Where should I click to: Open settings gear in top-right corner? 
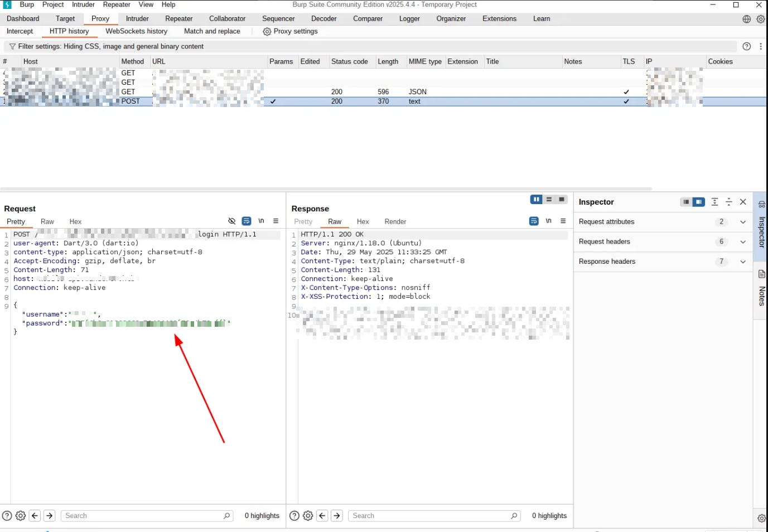(x=760, y=19)
